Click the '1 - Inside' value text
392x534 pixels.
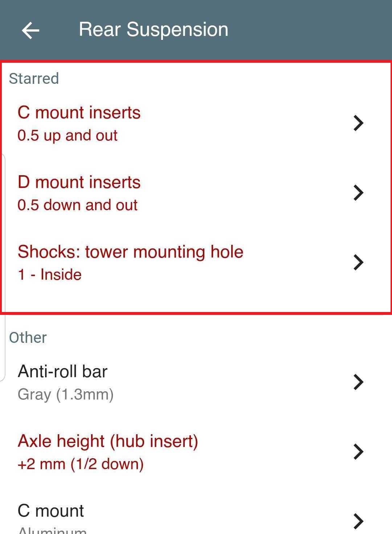[x=50, y=275]
